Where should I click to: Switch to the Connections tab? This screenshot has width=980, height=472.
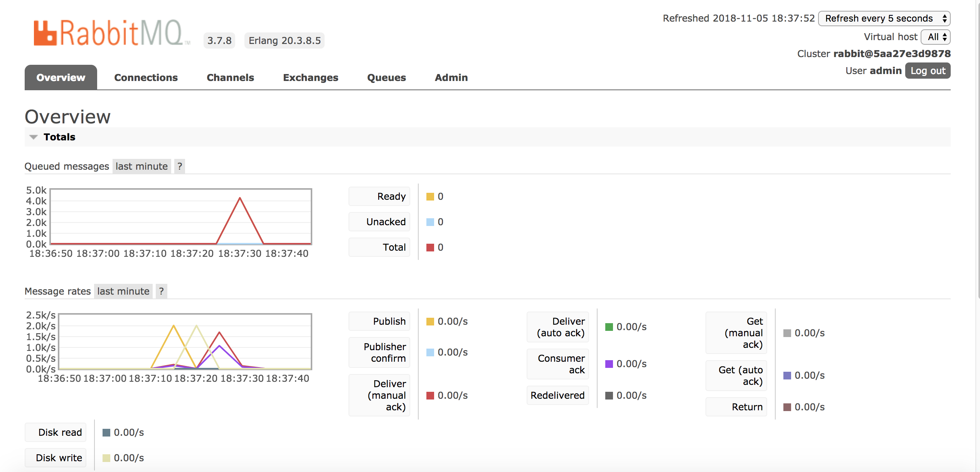(146, 78)
